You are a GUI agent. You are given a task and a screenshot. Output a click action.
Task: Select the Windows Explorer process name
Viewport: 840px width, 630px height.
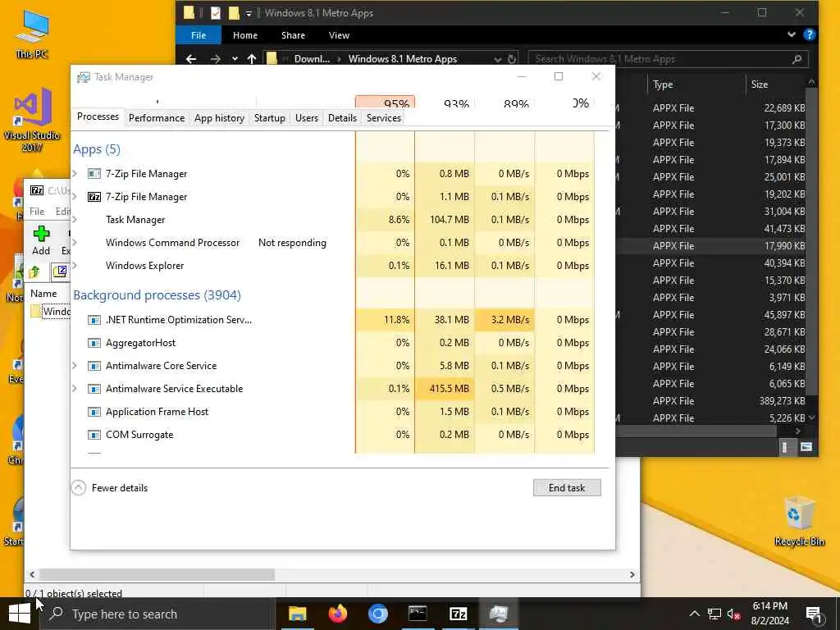coord(144,266)
